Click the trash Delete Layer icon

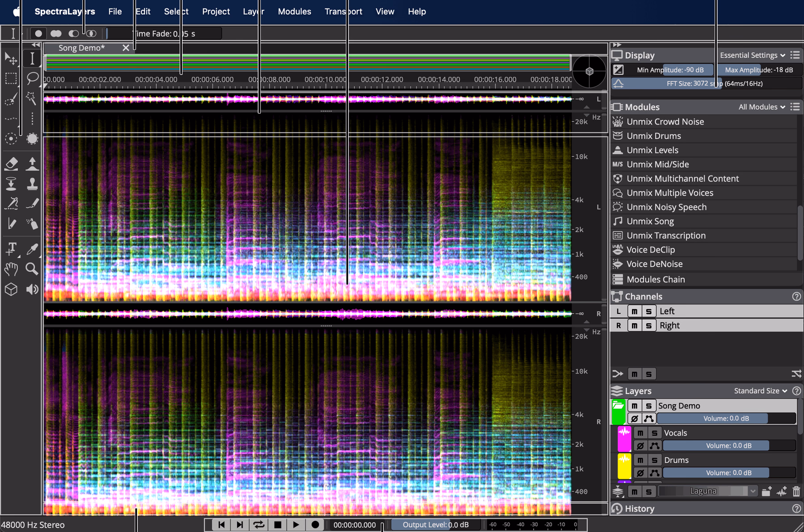pyautogui.click(x=796, y=491)
